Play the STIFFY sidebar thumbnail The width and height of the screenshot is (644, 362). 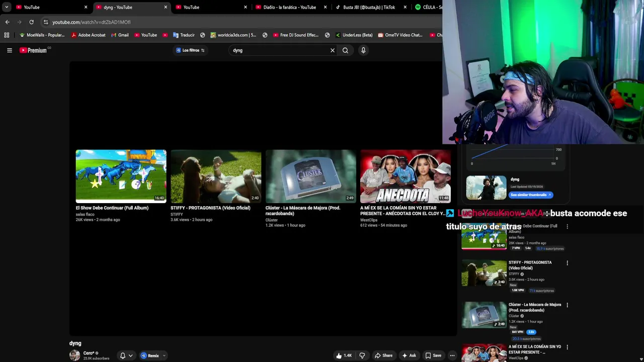484,273
